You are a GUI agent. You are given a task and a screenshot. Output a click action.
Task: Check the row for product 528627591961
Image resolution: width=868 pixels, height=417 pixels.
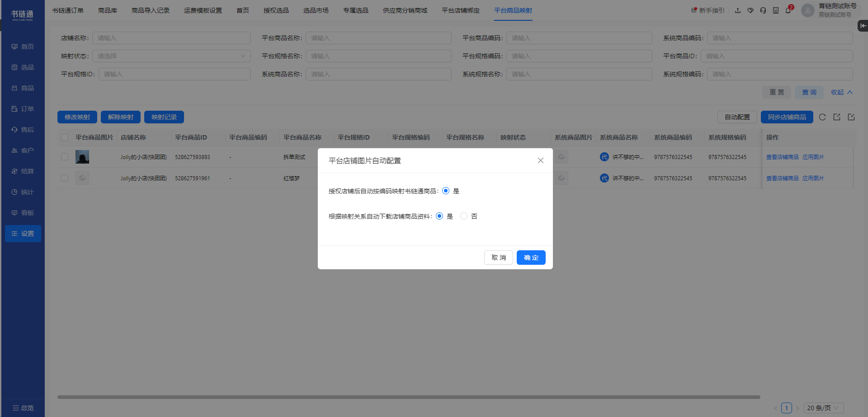[x=65, y=178]
